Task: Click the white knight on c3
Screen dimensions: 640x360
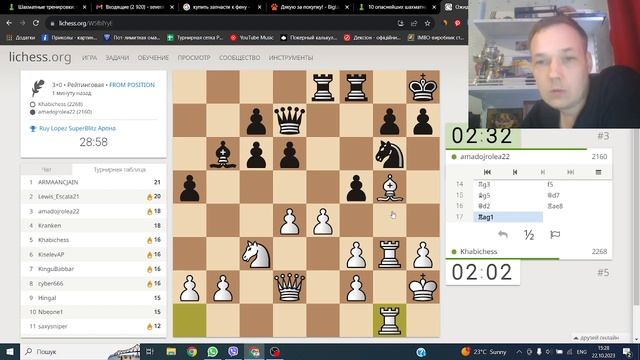Action: click(x=256, y=254)
